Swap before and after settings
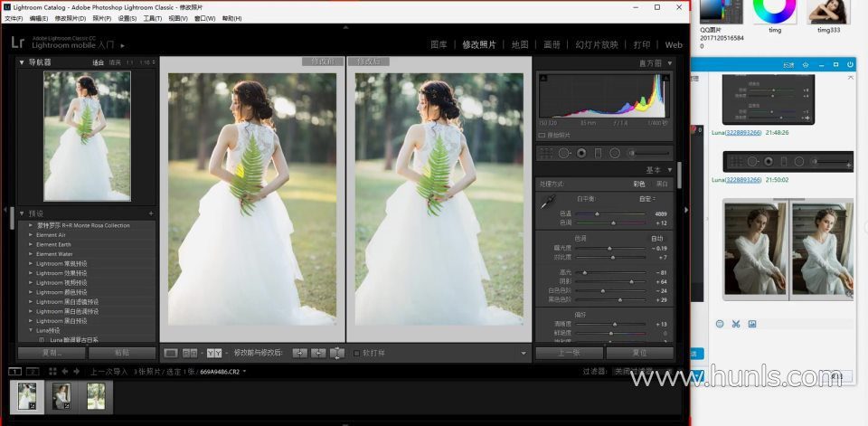 click(336, 353)
